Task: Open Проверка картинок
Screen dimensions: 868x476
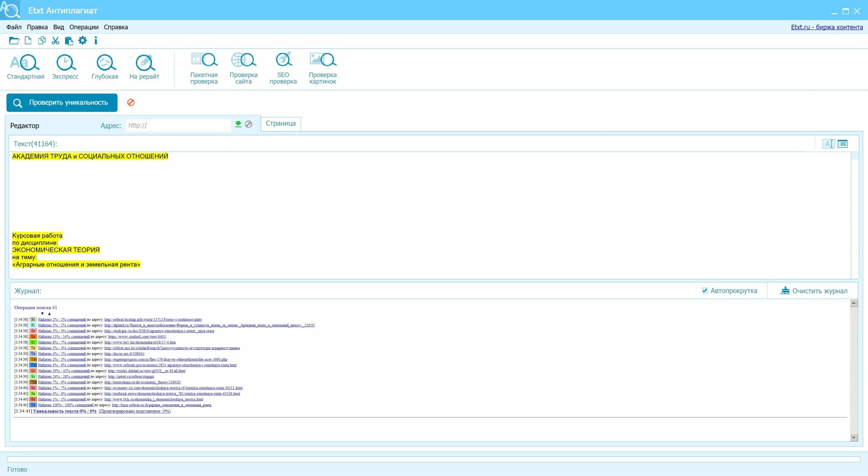Action: (x=323, y=68)
